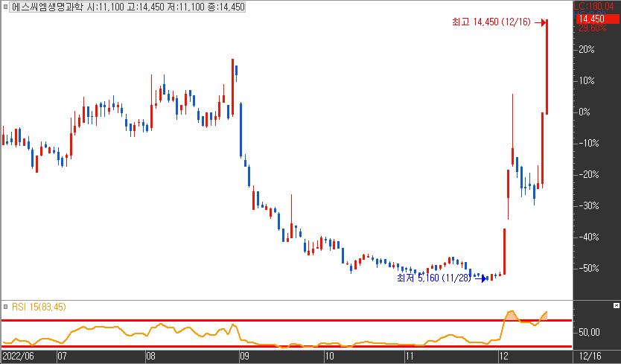Click the 최저 5,160 (11/28) low annotation
The width and height of the screenshot is (621, 364).
[x=434, y=278]
